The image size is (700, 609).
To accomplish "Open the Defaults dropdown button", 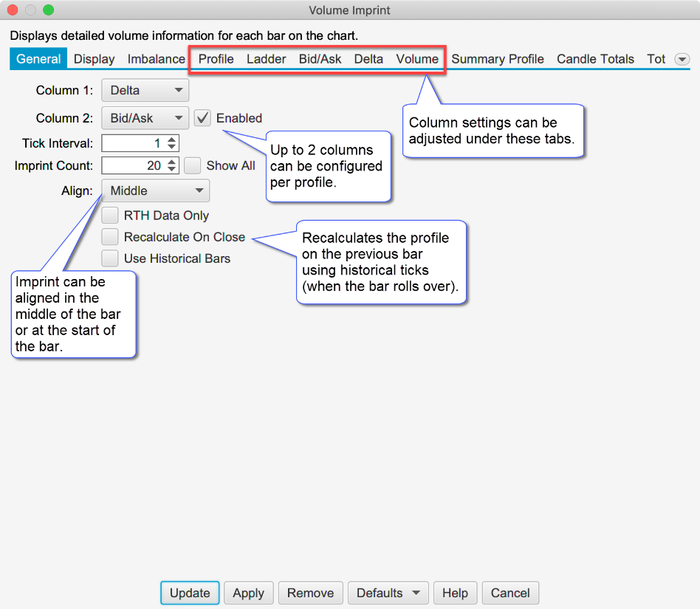I will click(x=388, y=593).
